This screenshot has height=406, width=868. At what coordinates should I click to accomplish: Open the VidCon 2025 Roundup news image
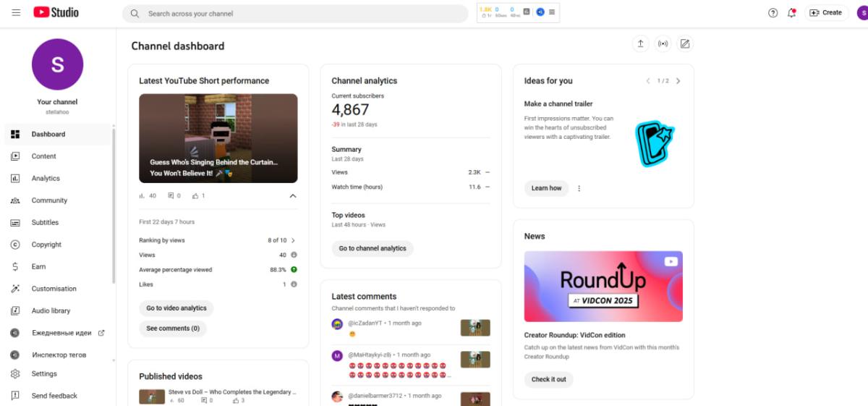click(603, 287)
